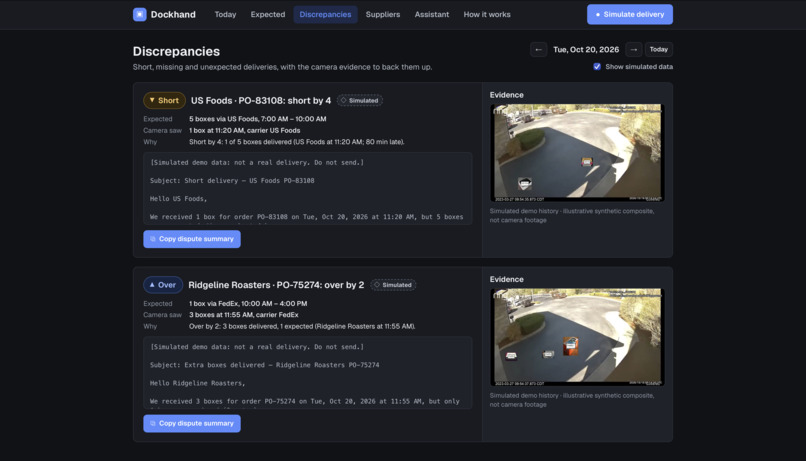Open the Today tab

pyautogui.click(x=225, y=14)
